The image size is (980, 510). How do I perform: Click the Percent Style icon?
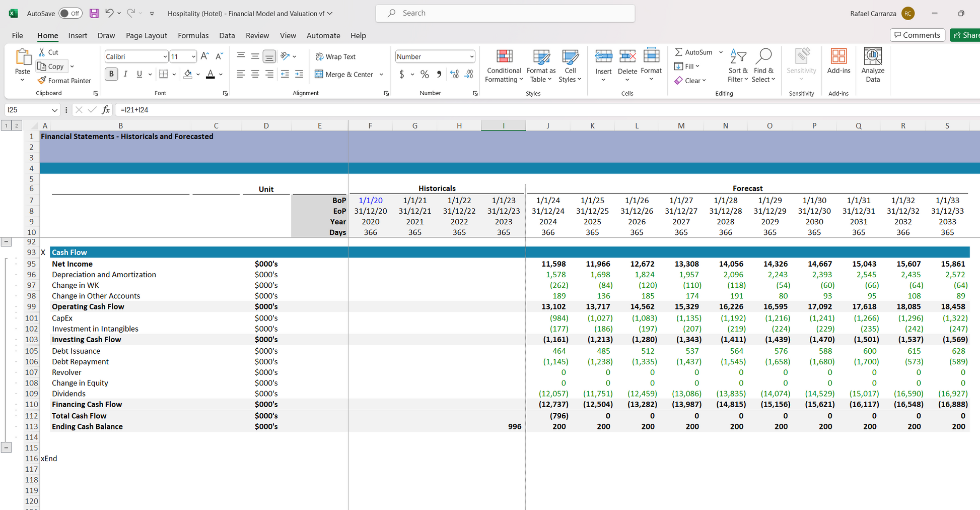point(425,75)
